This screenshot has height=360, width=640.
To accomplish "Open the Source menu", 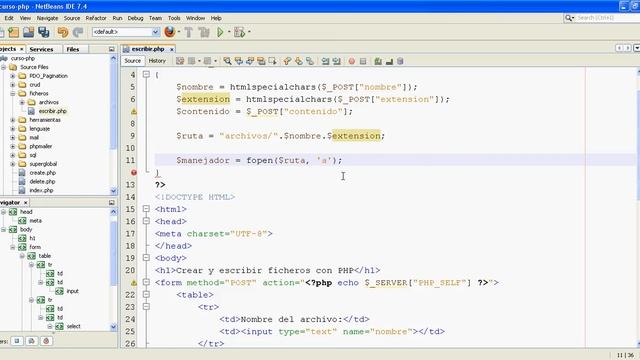I will [x=72, y=18].
